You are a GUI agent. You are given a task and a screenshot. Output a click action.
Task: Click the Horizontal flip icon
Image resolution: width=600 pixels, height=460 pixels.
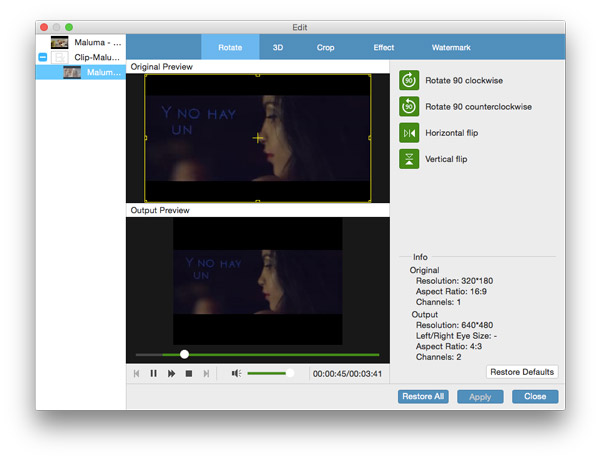(409, 133)
